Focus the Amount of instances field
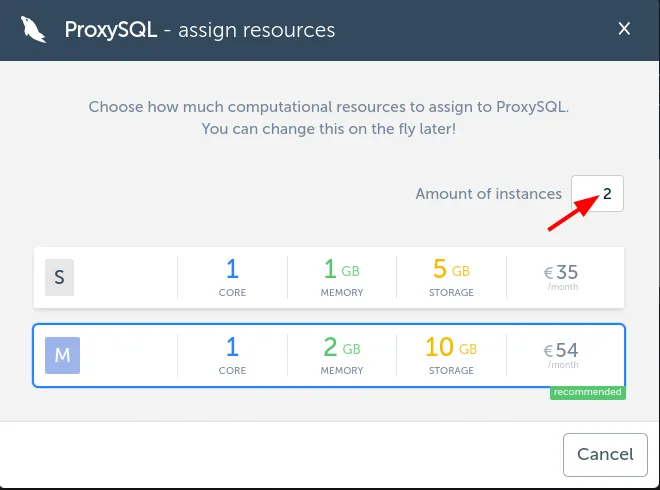The image size is (660, 490). (x=597, y=193)
